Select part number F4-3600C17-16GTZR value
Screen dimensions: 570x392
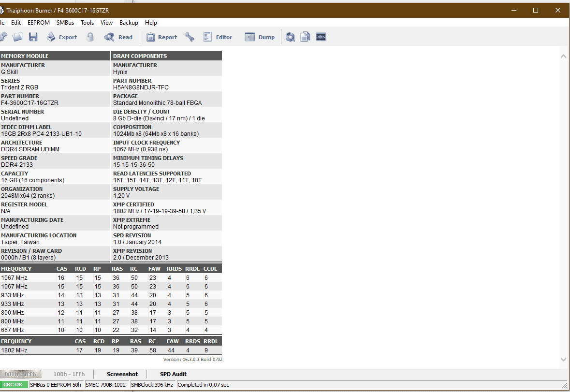(x=30, y=103)
